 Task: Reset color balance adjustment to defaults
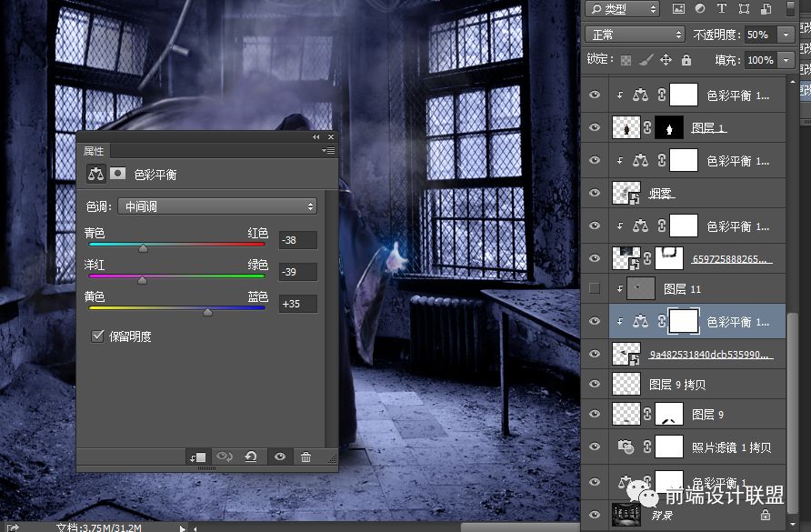click(x=251, y=457)
